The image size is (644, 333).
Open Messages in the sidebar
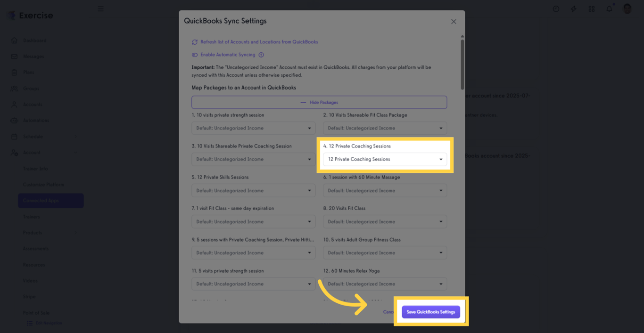(x=33, y=57)
